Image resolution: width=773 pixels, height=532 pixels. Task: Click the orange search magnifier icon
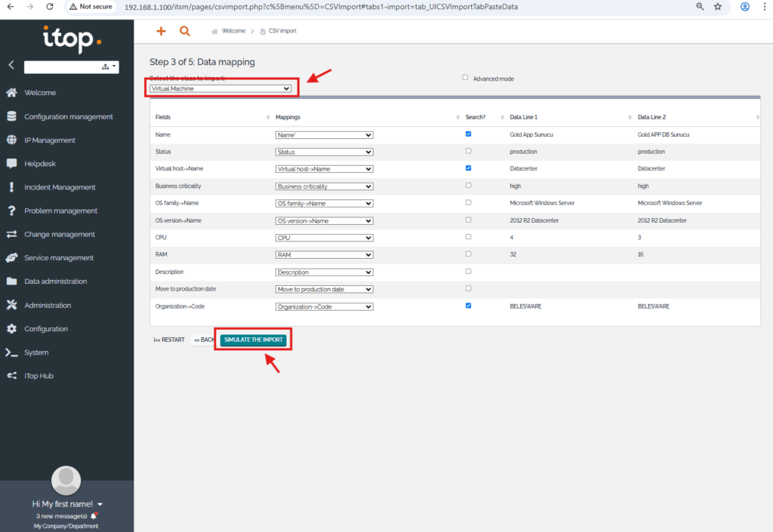coord(185,31)
